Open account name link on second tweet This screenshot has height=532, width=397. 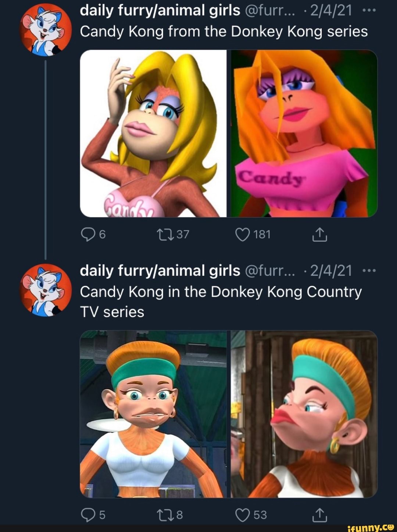tap(160, 271)
